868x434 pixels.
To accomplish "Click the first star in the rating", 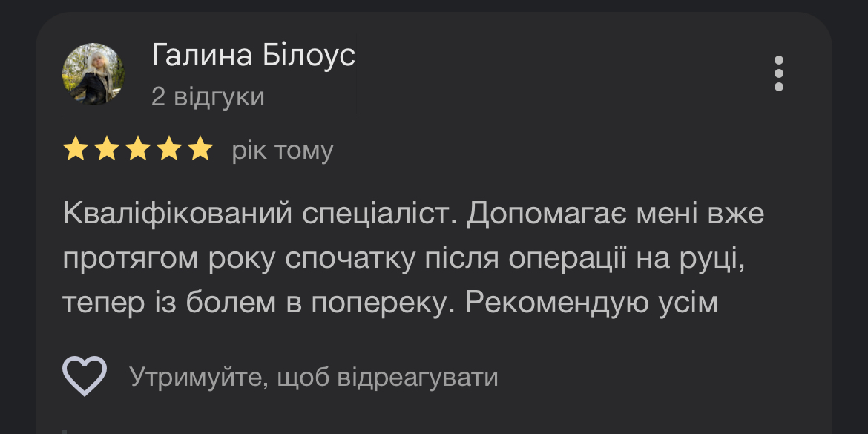I will [x=77, y=150].
